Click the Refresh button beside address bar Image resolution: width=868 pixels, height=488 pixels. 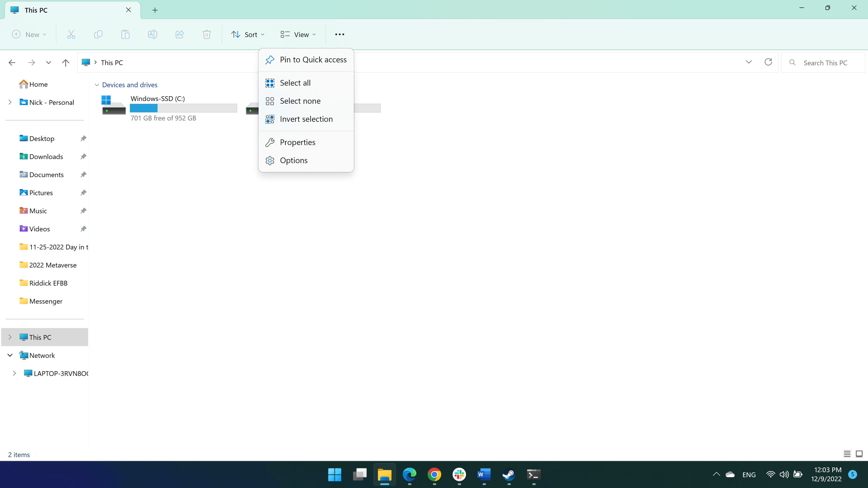[768, 62]
